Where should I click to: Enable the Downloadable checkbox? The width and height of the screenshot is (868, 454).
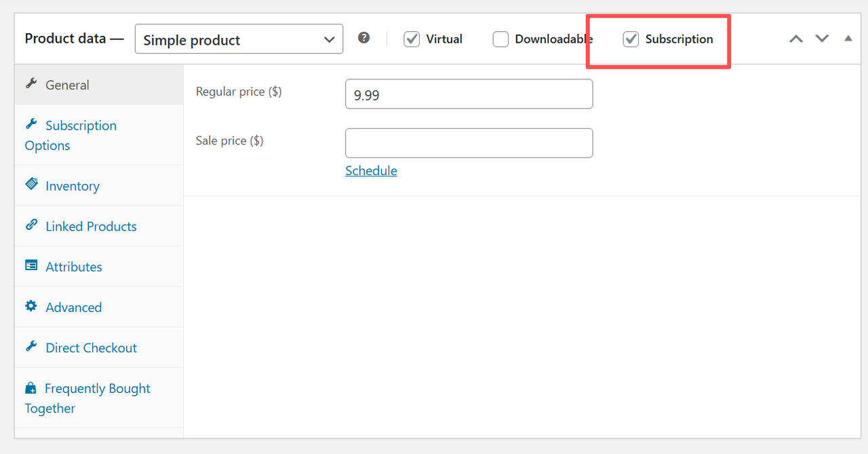(500, 39)
